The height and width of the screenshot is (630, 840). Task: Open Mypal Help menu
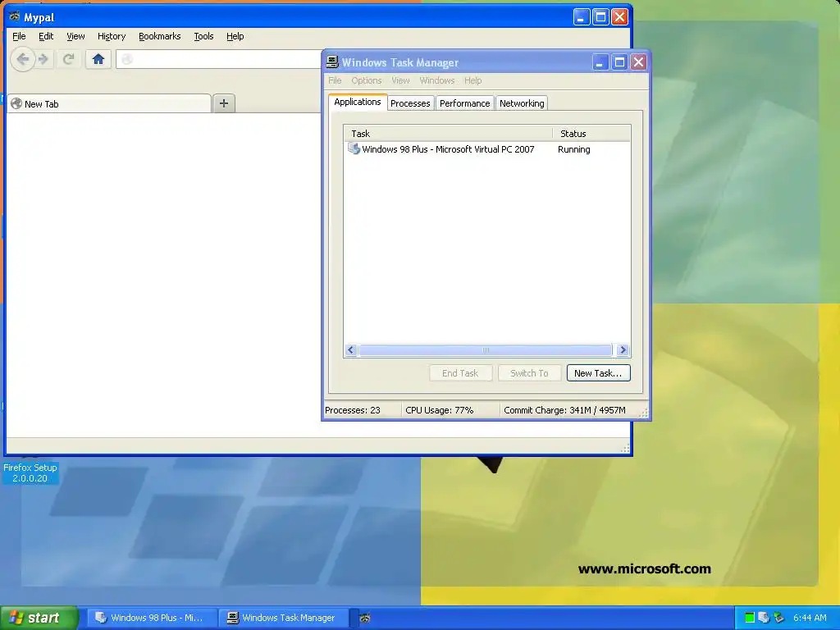coord(235,36)
